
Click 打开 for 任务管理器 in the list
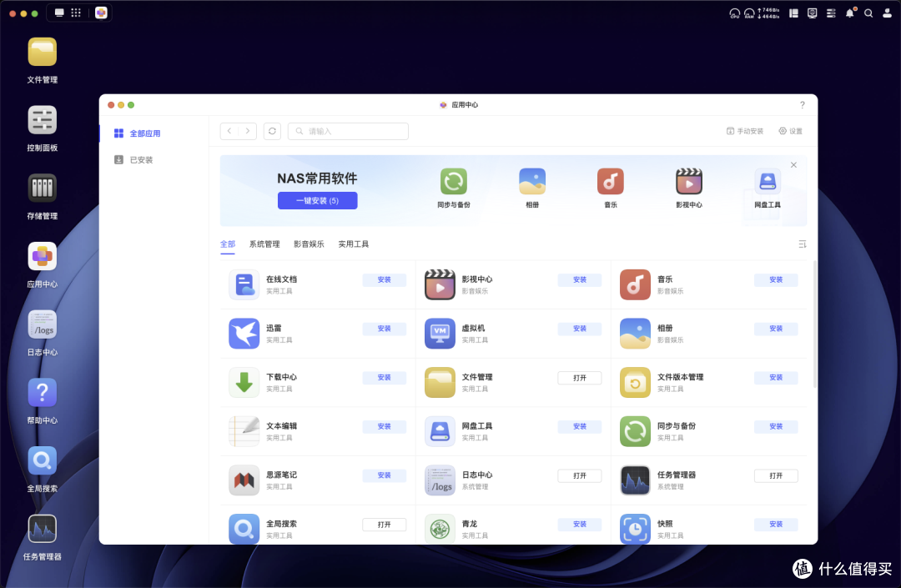776,475
